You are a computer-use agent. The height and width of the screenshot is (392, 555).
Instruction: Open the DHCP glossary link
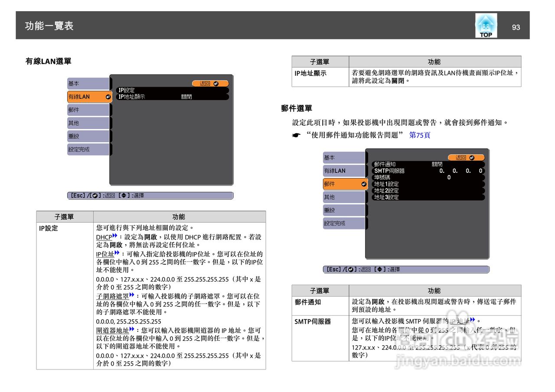104,237
